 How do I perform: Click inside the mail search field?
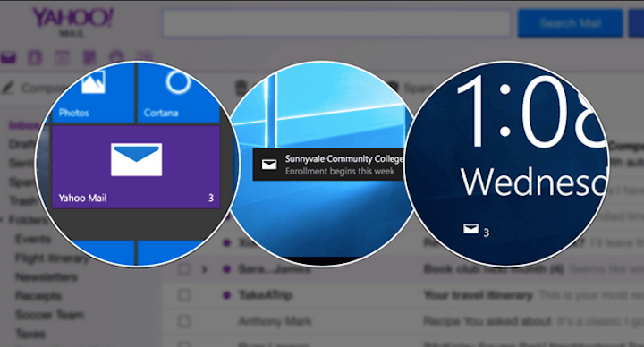tap(337, 23)
